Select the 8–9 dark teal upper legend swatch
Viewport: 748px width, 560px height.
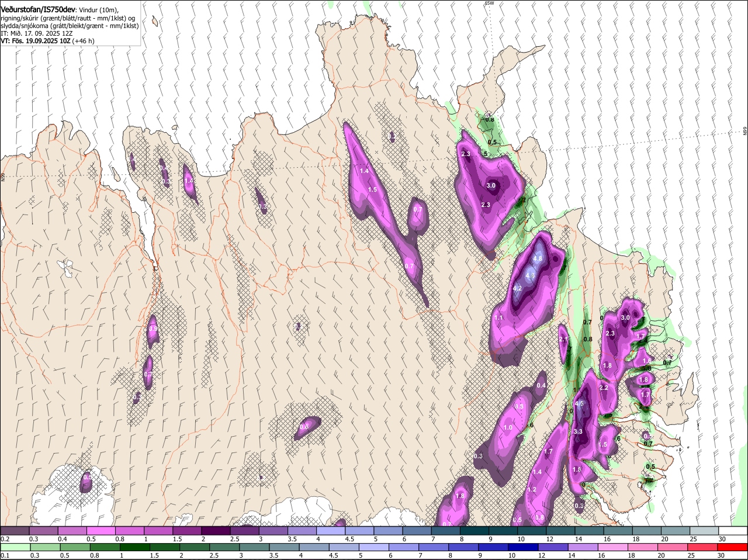pos(474,531)
